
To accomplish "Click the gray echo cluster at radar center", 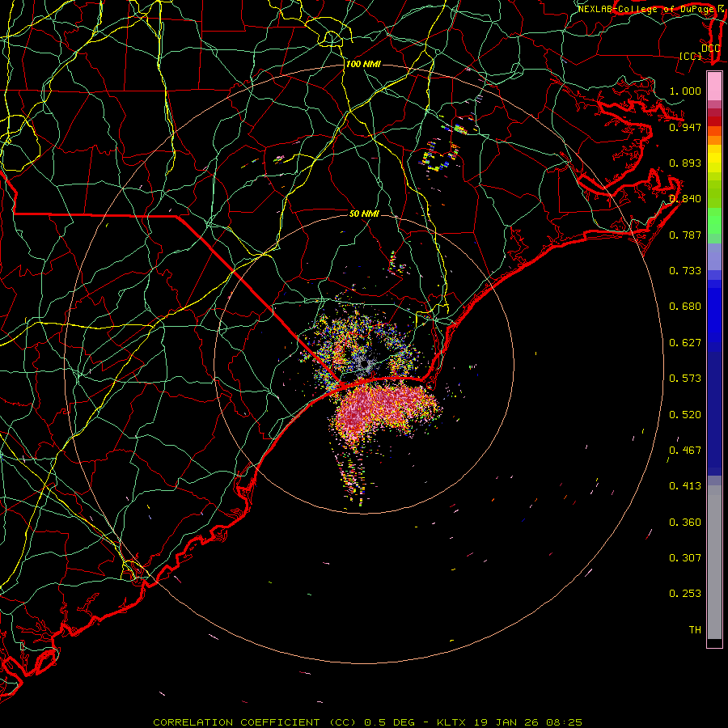I will click(x=365, y=365).
